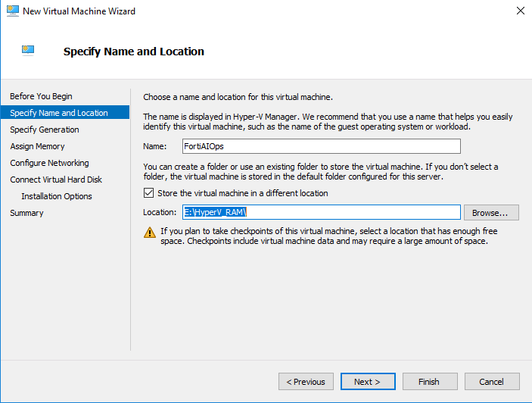This screenshot has width=532, height=403.
Task: Click the yellow warning triangle icon
Action: (149, 233)
